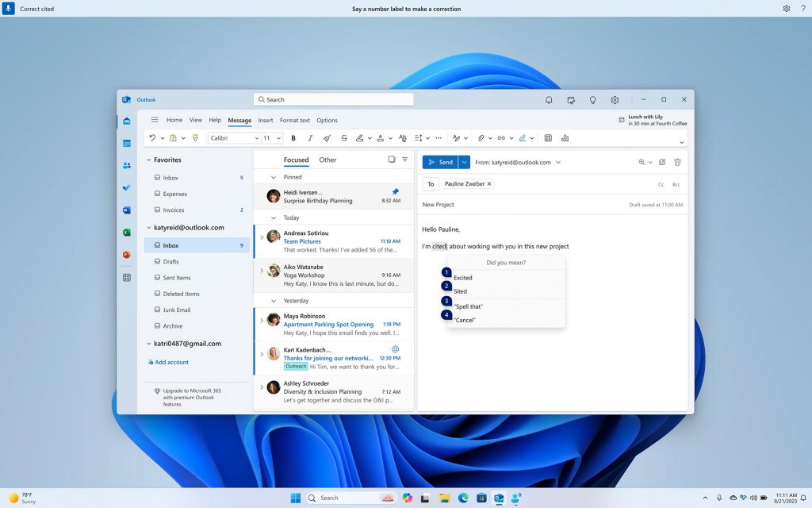Open the font color picker
Image resolution: width=812 pixels, height=508 pixels.
[x=381, y=138]
